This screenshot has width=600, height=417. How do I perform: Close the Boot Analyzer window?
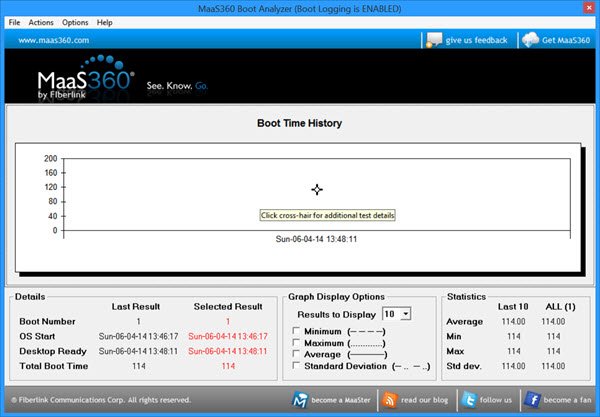click(589, 8)
